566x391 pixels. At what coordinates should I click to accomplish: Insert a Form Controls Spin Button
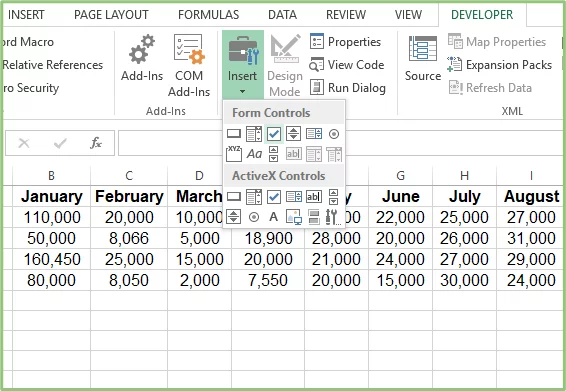coord(293,134)
